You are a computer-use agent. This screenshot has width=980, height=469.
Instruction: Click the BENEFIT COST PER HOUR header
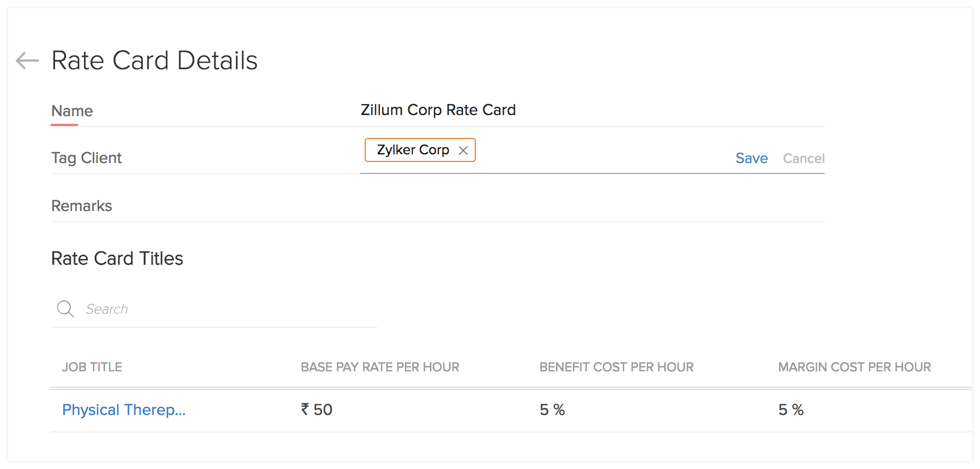[616, 367]
